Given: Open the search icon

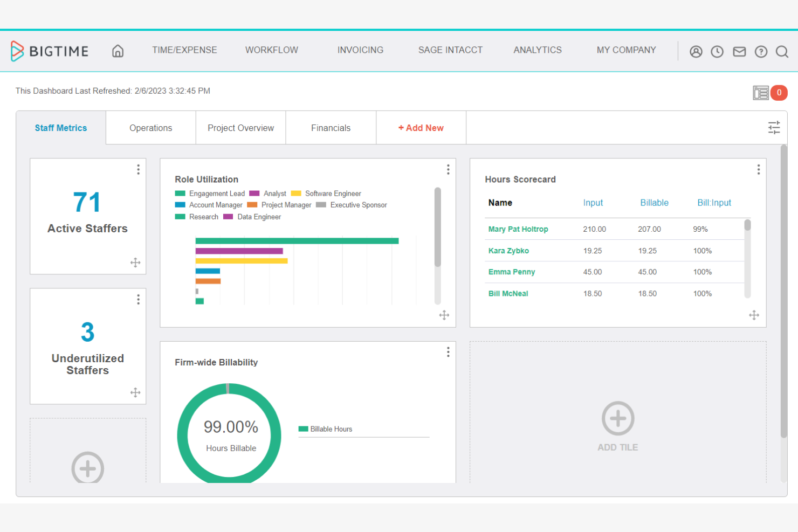Looking at the screenshot, I should click(x=782, y=51).
